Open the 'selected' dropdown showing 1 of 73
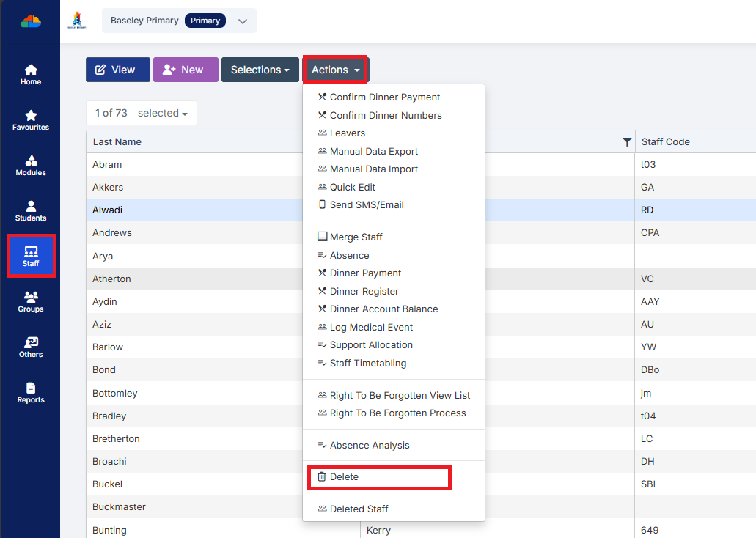The width and height of the screenshot is (756, 538). coord(162,113)
